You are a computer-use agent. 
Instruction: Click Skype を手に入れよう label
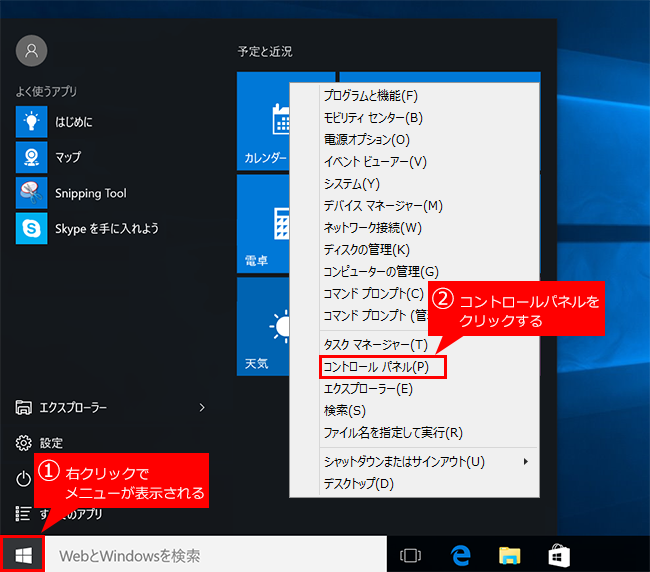tap(107, 228)
